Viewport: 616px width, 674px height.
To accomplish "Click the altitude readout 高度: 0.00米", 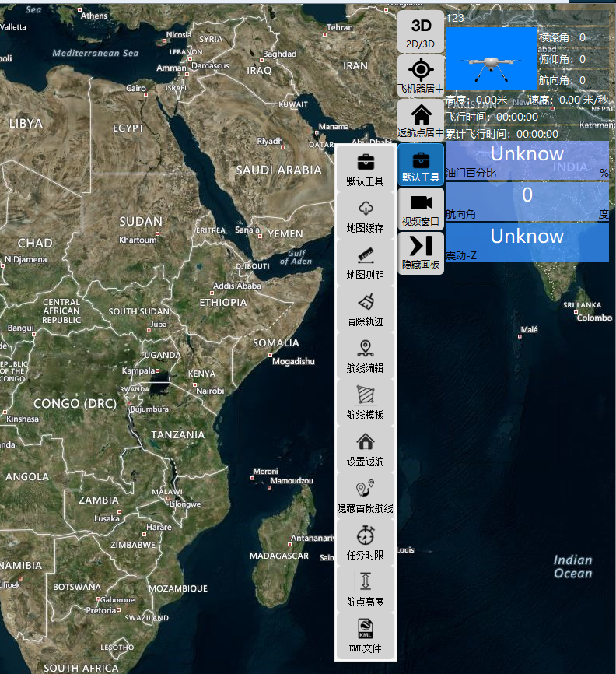I will (477, 100).
